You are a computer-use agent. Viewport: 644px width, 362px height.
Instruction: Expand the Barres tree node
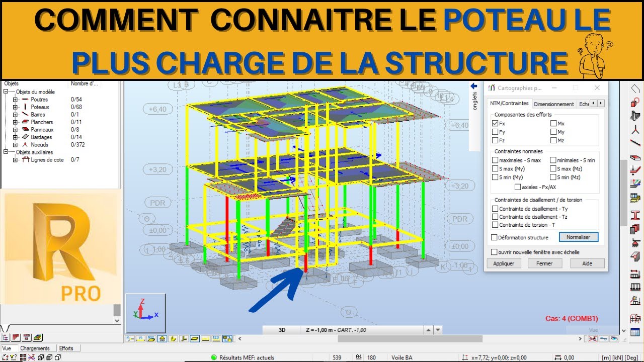15,115
